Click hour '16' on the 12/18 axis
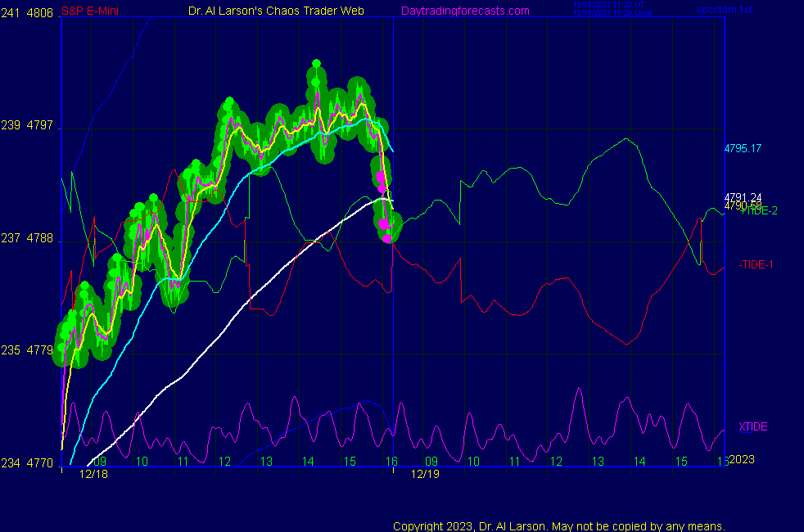This screenshot has height=532, width=804. pos(391,462)
